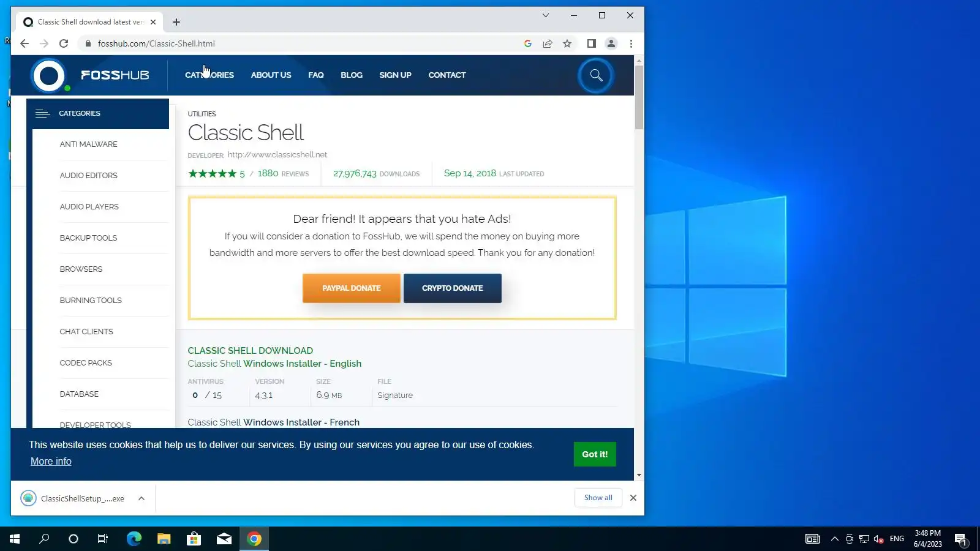The image size is (980, 551).
Task: Click the Google icon in address bar
Action: pos(528,43)
